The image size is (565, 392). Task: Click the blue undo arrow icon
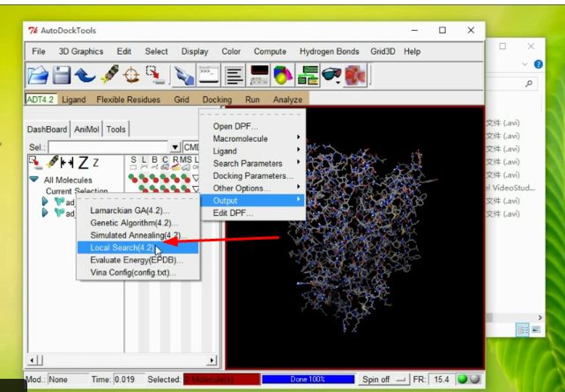[x=85, y=76]
